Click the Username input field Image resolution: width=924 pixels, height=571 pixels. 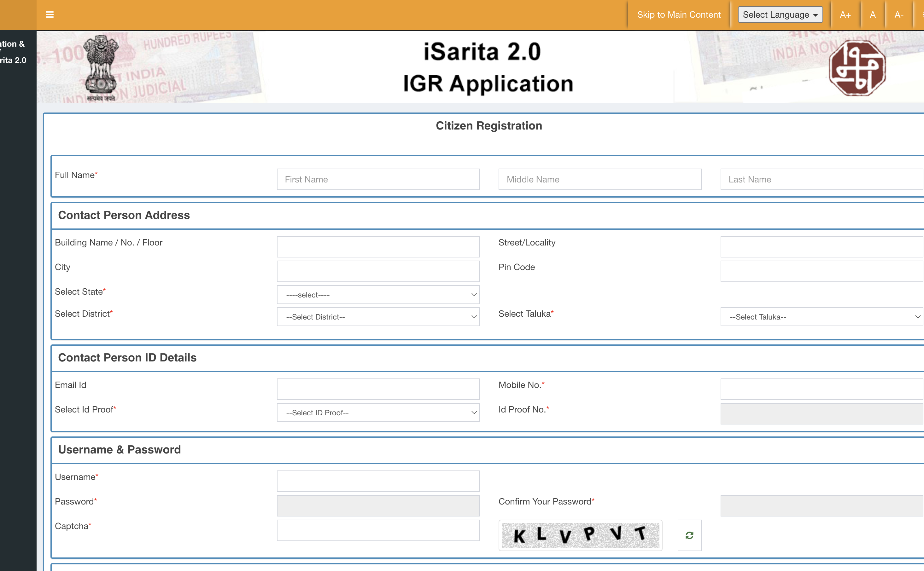(378, 481)
